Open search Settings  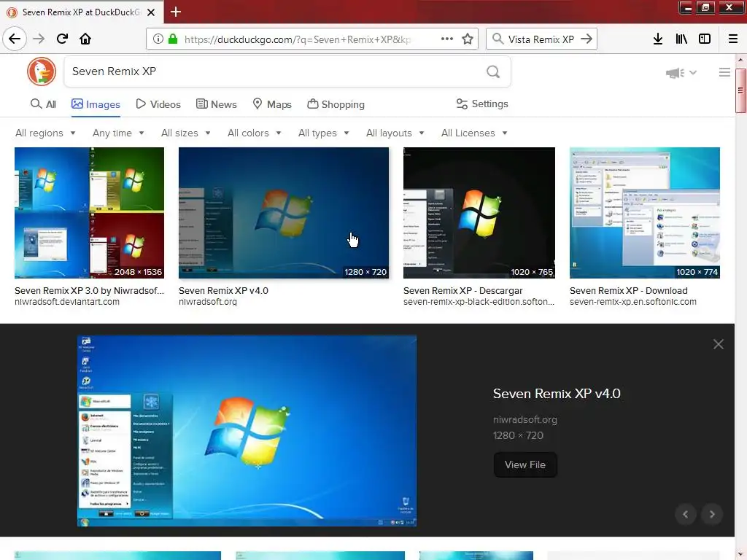coord(482,104)
